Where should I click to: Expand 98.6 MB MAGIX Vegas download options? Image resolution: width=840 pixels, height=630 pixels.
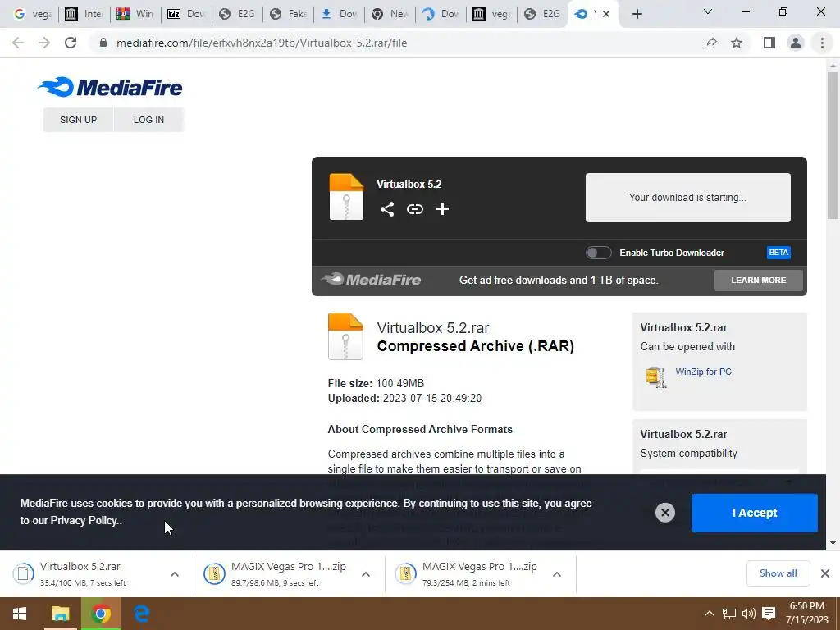[366, 574]
